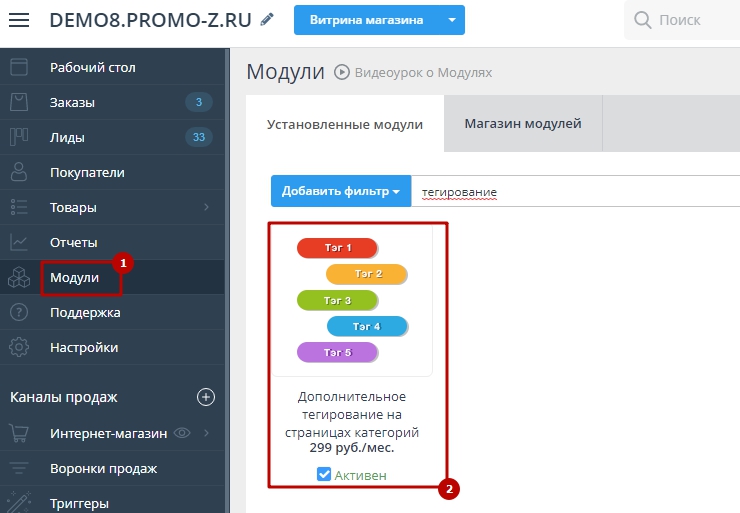Click the Заказы shopping bag icon

[19, 102]
